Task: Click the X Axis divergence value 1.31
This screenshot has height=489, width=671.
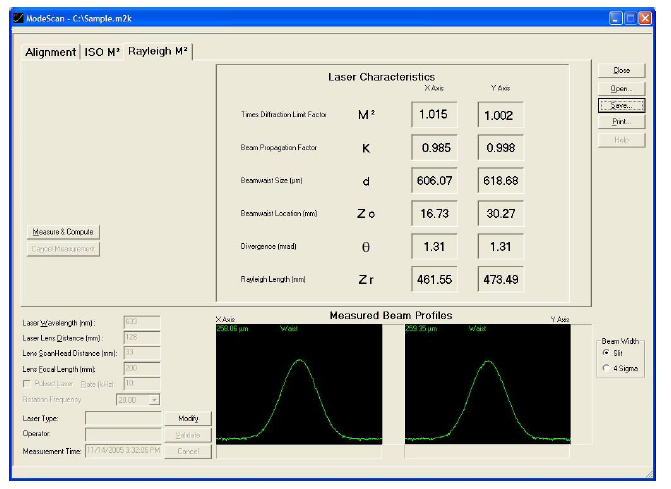Action: [x=434, y=246]
